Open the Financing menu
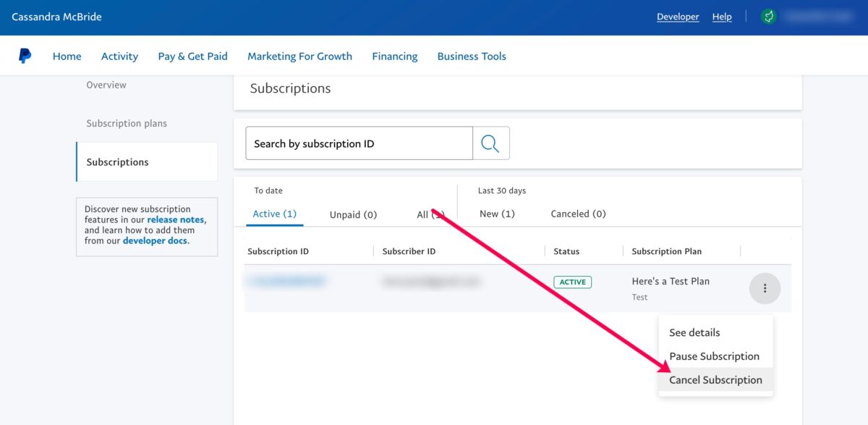The width and height of the screenshot is (868, 425). (394, 56)
